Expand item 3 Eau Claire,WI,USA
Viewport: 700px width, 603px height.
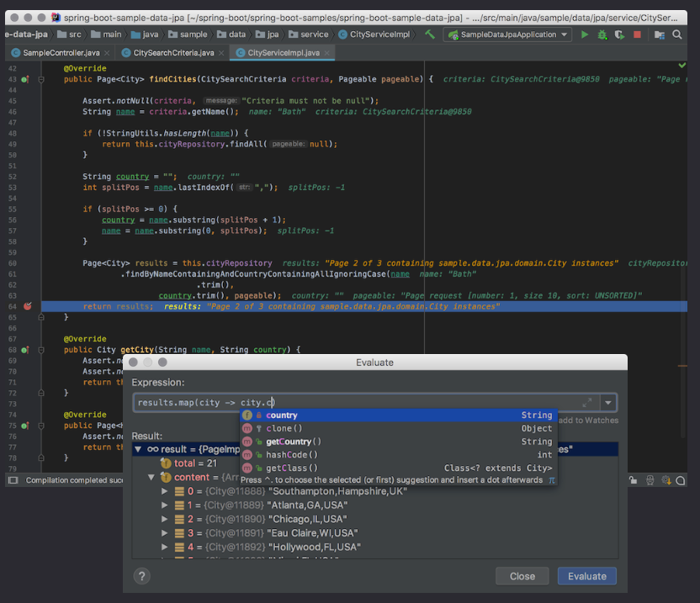165,533
